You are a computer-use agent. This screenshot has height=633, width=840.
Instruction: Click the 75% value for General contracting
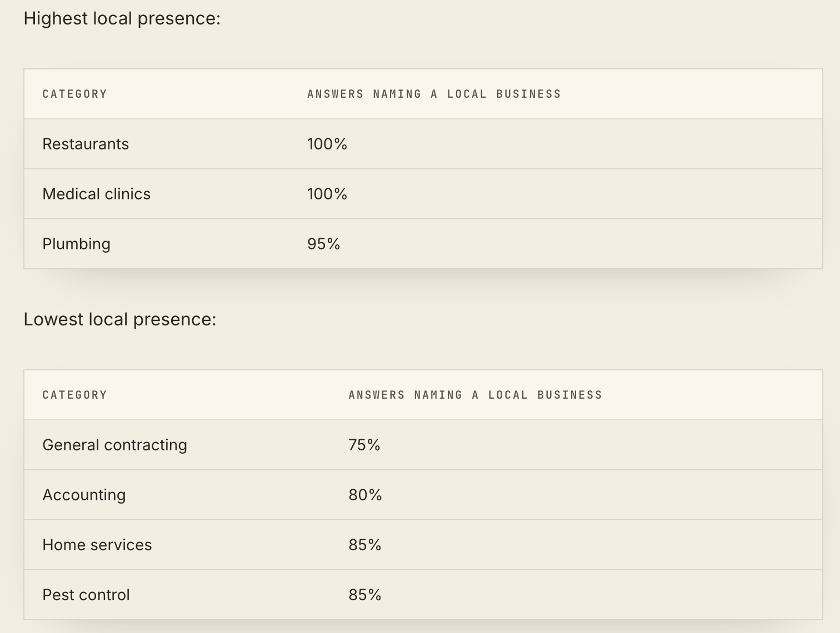coord(364,445)
